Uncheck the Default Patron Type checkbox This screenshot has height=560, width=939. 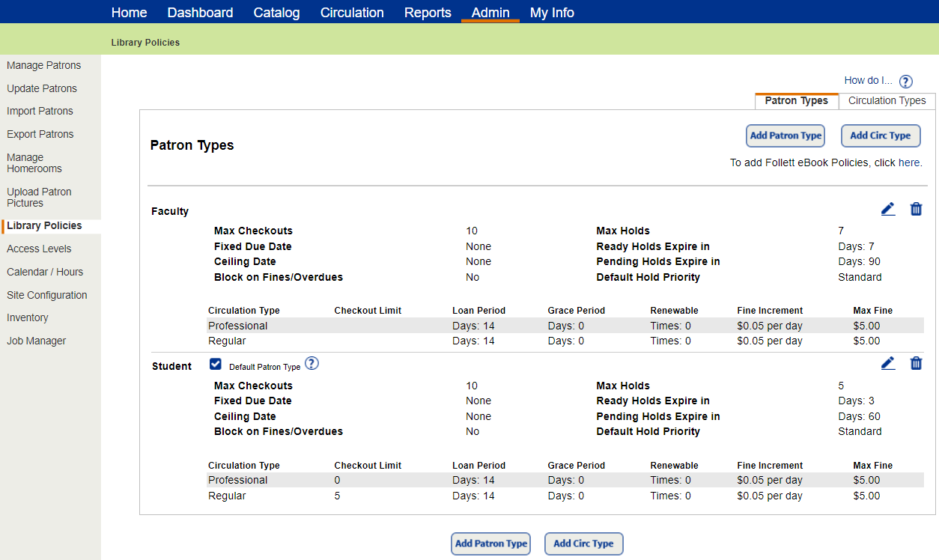click(x=216, y=365)
